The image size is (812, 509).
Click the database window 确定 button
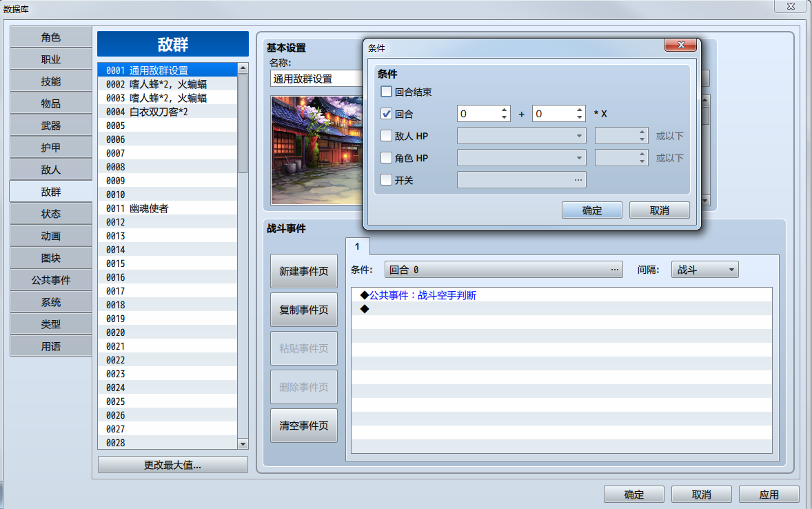[x=634, y=495]
